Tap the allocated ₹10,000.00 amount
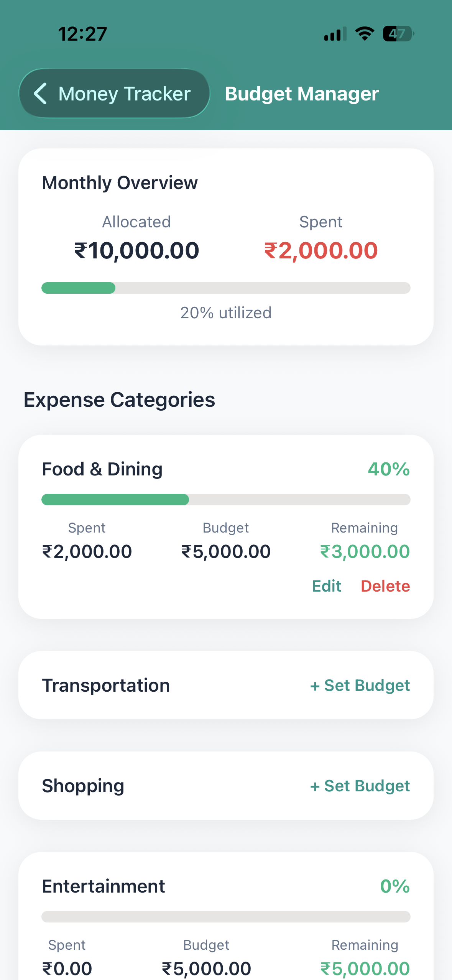Image resolution: width=452 pixels, height=980 pixels. pyautogui.click(x=136, y=251)
